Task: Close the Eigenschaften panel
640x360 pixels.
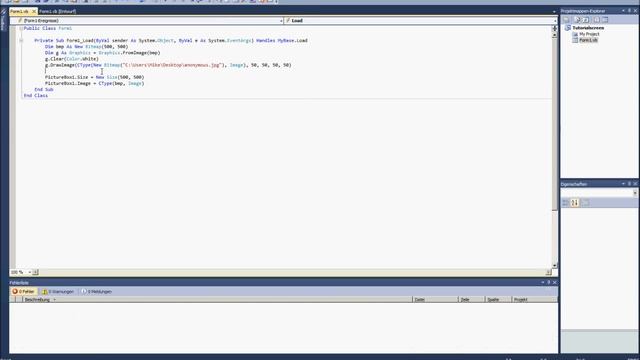Action: (x=635, y=184)
